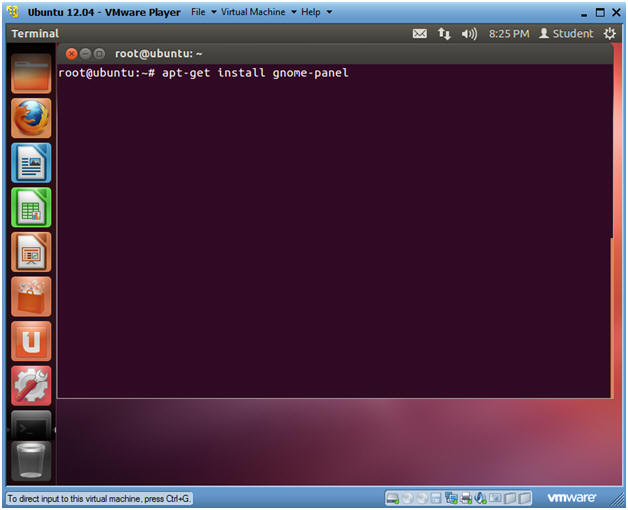
Task: Open Ubuntu Software Center shopping bag icon
Action: [x=31, y=296]
